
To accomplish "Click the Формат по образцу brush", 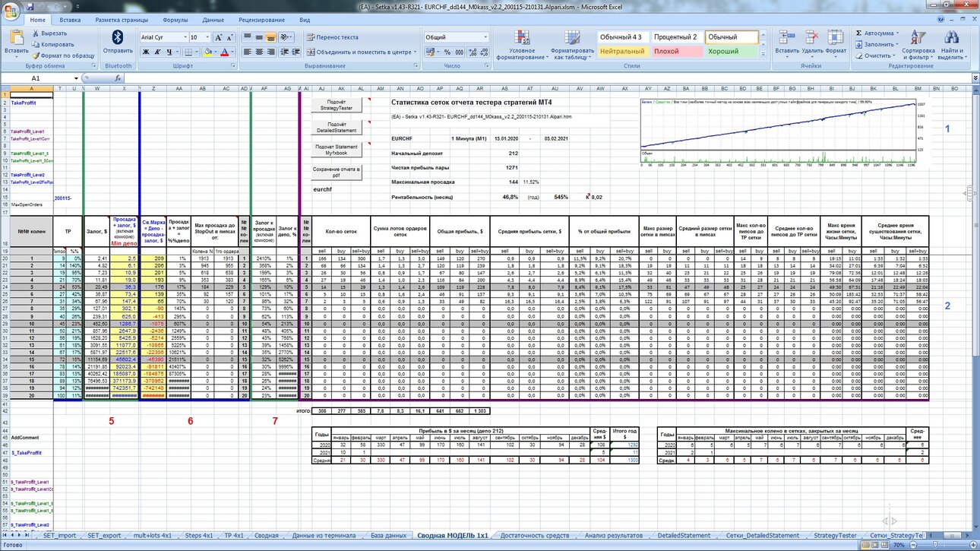I will pyautogui.click(x=37, y=55).
